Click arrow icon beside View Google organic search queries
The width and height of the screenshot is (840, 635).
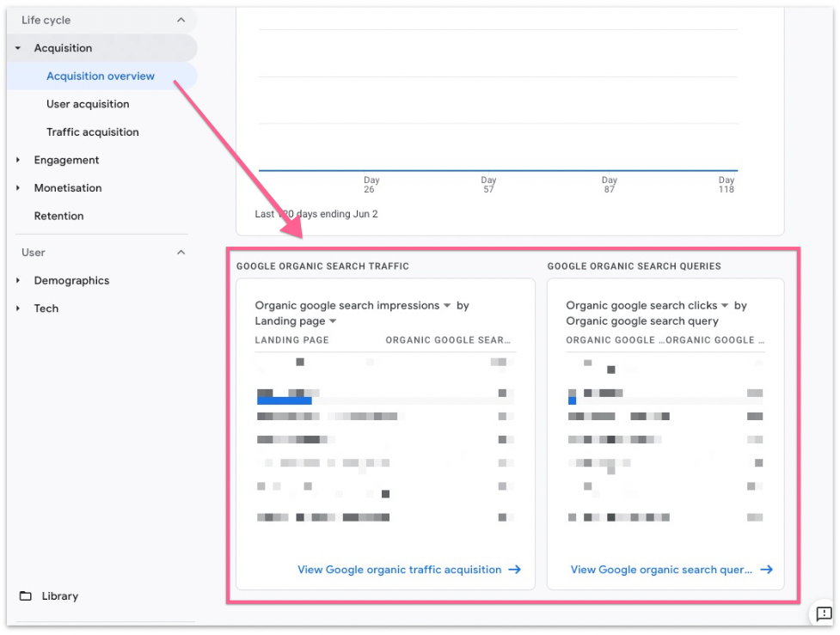click(x=766, y=570)
